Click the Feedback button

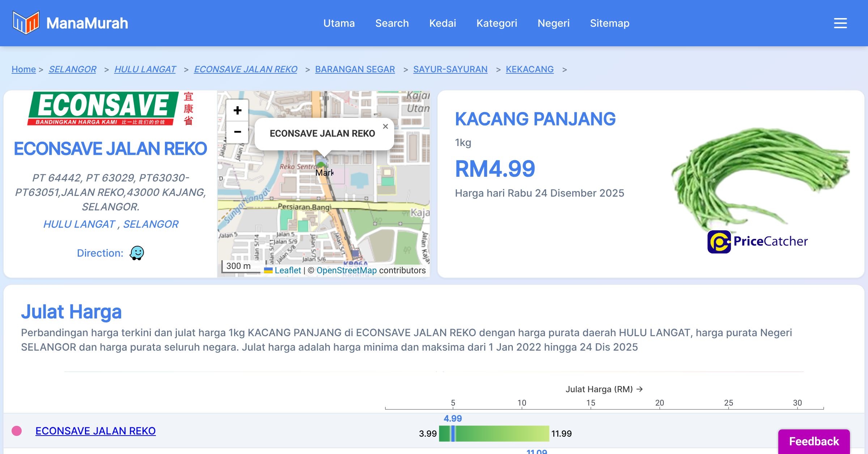(x=814, y=441)
